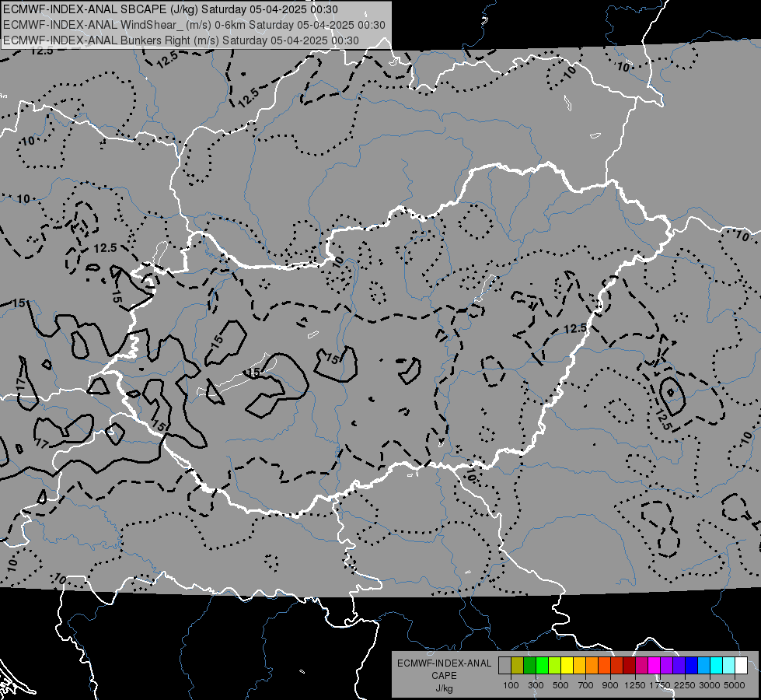
Task: Click the white swatch at legend end
Action: pyautogui.click(x=741, y=665)
